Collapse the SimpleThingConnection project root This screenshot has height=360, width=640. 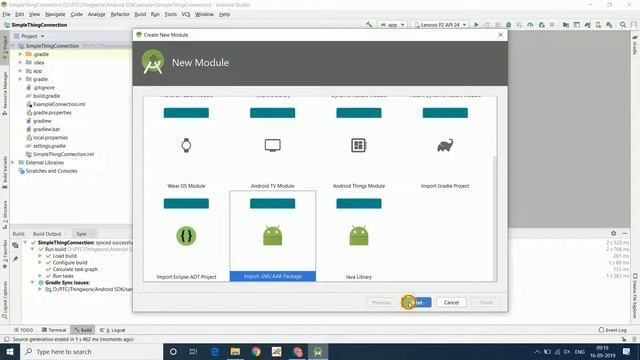13,46
